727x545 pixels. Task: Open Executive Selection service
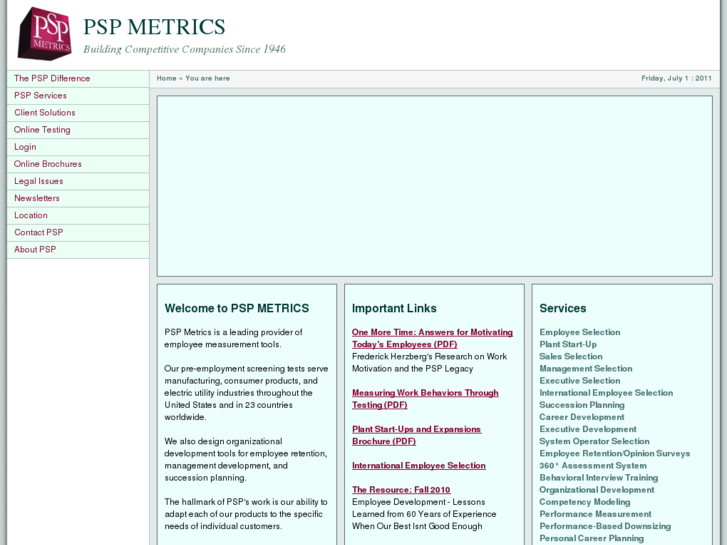pyautogui.click(x=580, y=380)
